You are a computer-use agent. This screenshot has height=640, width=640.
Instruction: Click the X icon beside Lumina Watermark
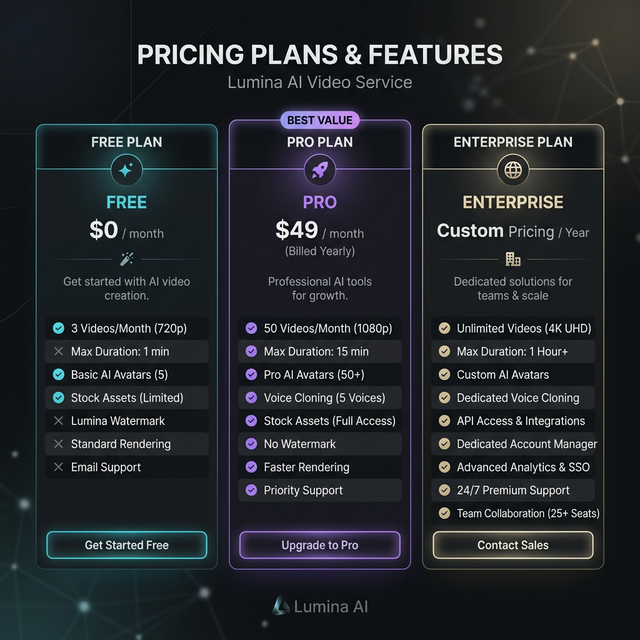tap(59, 421)
